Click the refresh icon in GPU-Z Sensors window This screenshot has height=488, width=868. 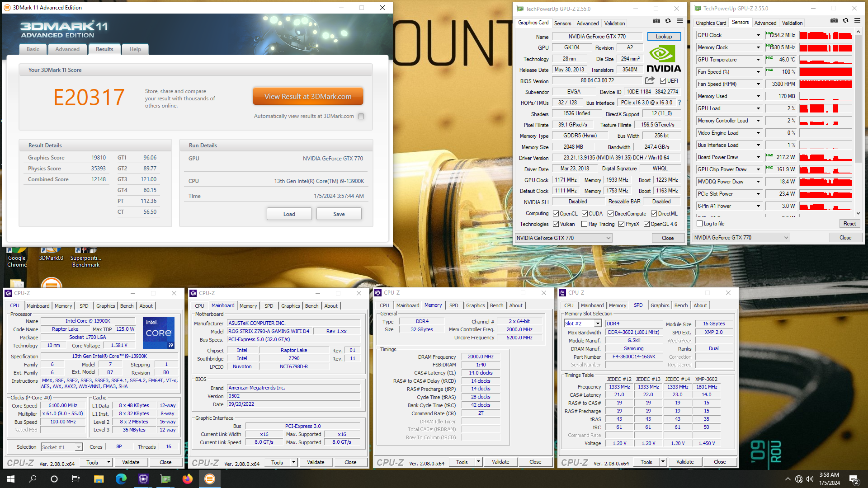[845, 20]
